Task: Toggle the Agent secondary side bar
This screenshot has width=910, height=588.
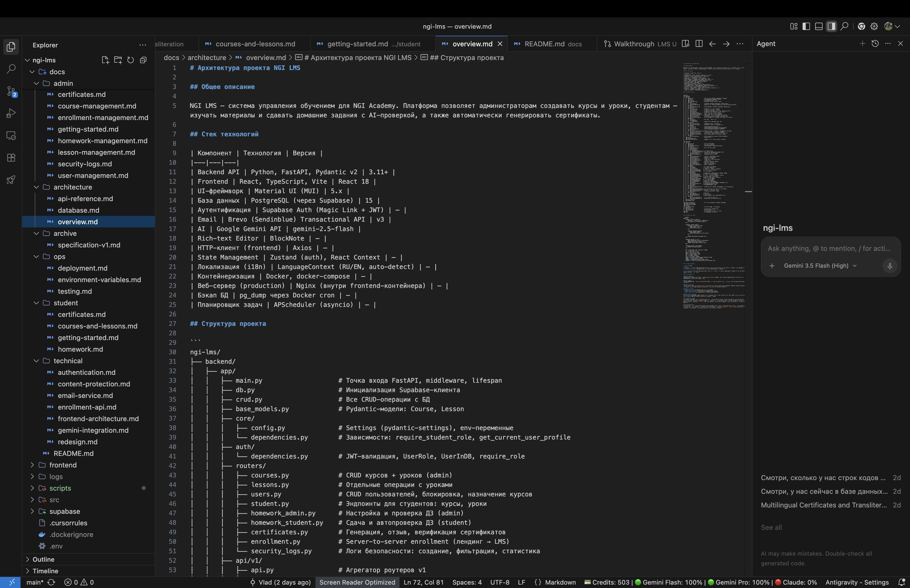Action: pos(831,26)
